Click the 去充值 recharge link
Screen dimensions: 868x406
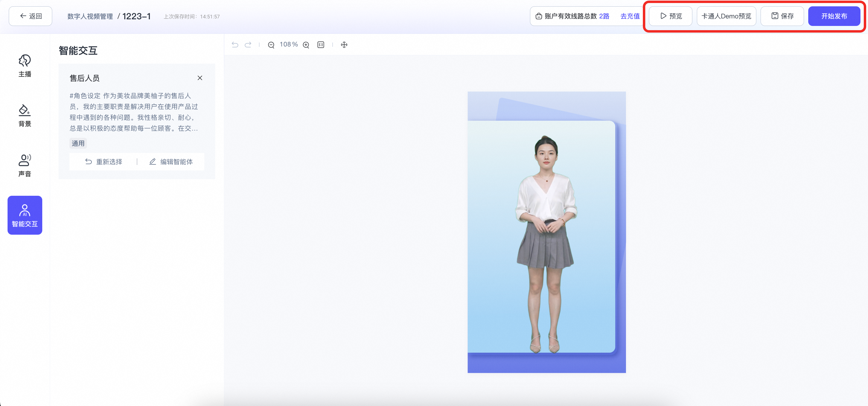click(630, 16)
